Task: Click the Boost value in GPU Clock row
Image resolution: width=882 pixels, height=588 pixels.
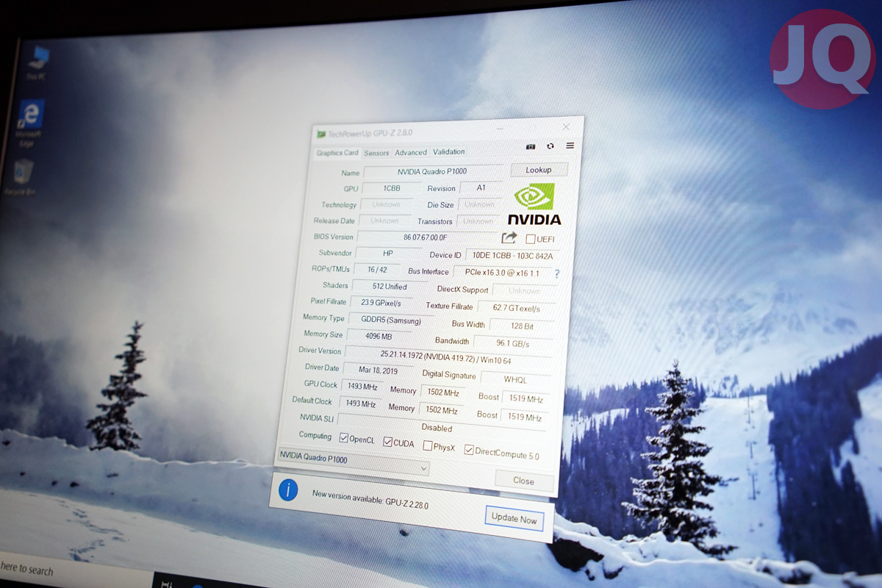Action: [525, 399]
